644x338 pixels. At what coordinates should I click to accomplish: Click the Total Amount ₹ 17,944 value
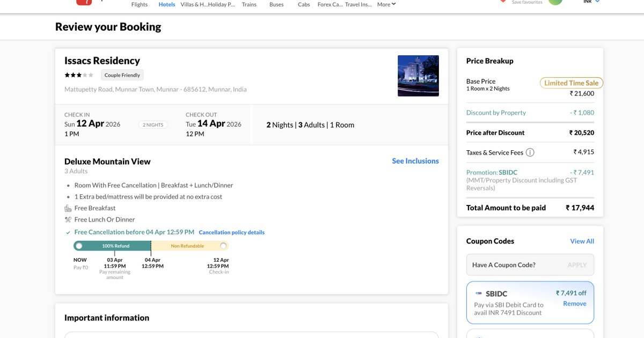point(580,208)
